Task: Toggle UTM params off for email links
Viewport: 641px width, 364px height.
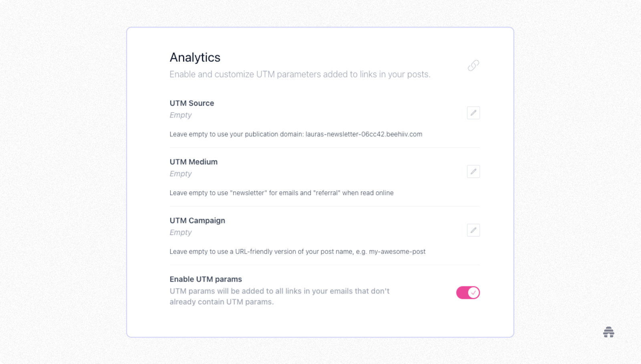Action: tap(468, 292)
